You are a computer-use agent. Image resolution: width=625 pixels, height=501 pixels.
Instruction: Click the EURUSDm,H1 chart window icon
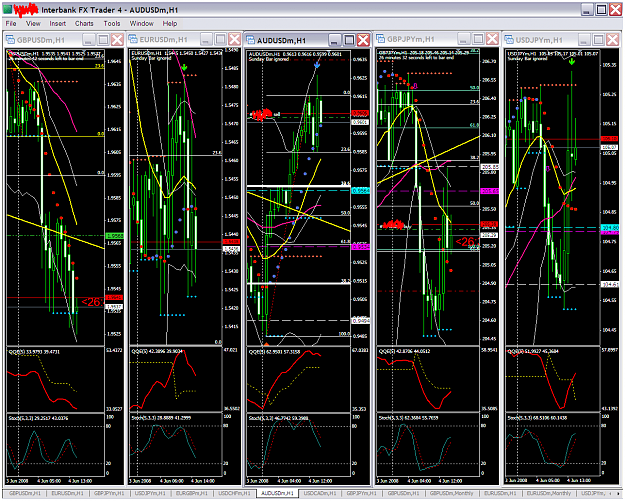(x=133, y=39)
